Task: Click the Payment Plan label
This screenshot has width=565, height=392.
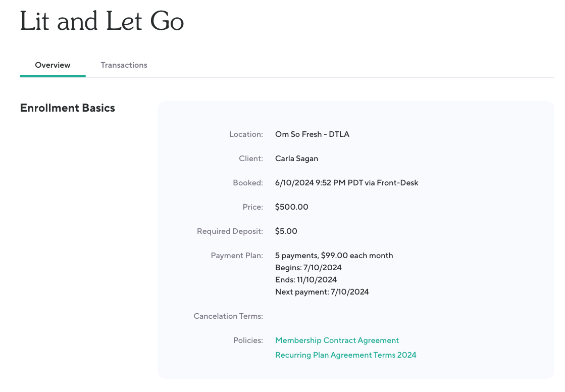Action: pyautogui.click(x=237, y=256)
